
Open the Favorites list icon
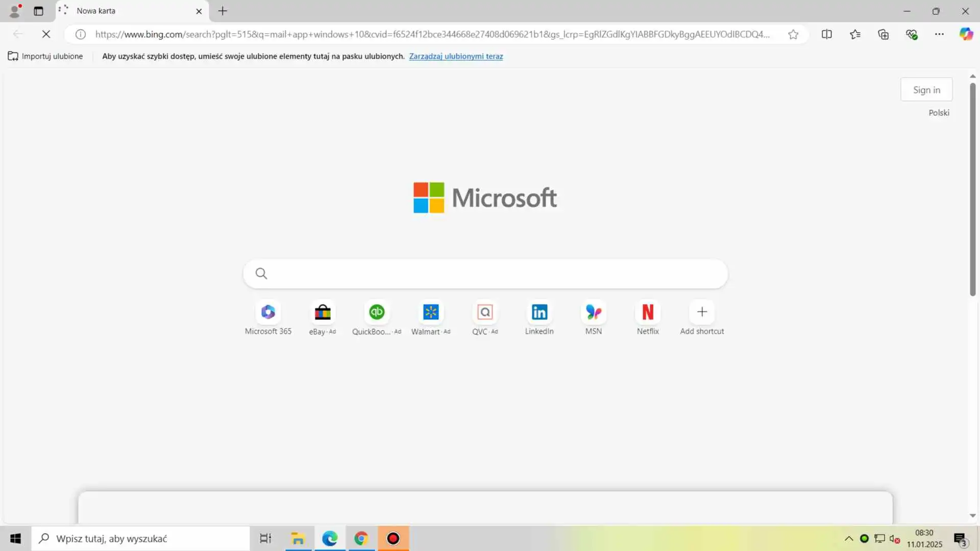point(855,34)
